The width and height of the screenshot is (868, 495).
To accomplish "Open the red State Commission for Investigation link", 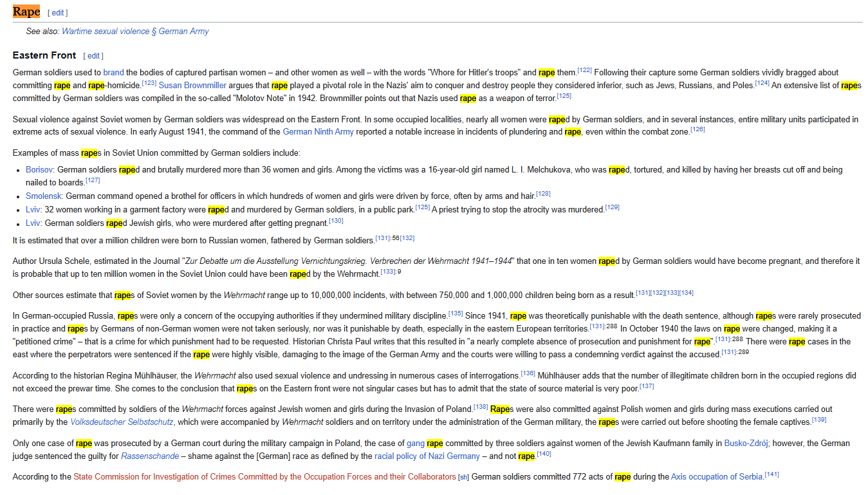I will click(264, 477).
